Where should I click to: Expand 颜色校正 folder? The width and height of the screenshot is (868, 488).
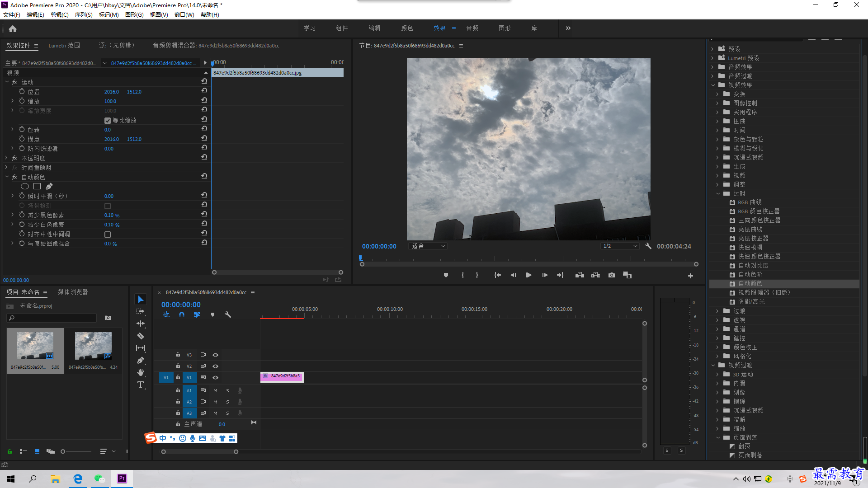pyautogui.click(x=717, y=347)
